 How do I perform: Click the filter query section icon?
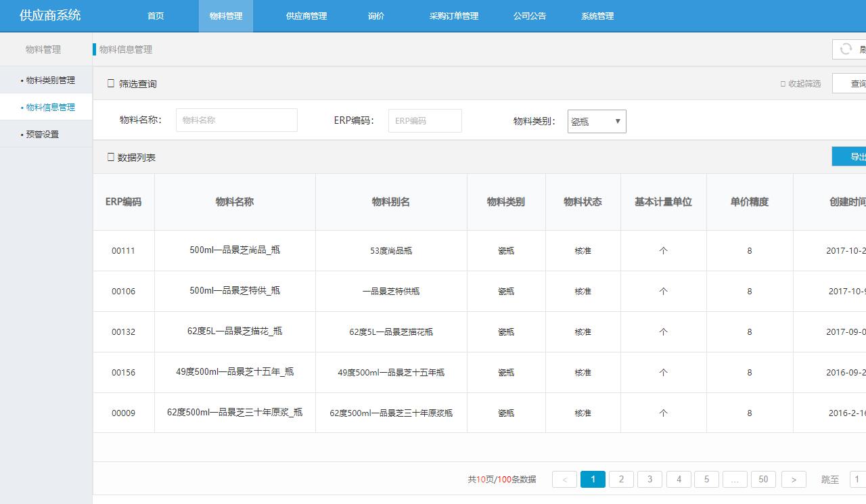(x=111, y=84)
